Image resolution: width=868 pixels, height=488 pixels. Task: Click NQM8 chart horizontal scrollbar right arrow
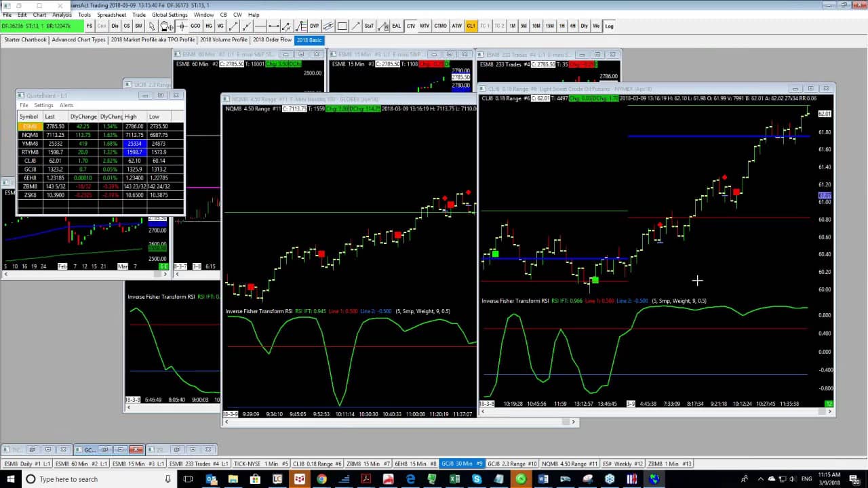tap(574, 422)
